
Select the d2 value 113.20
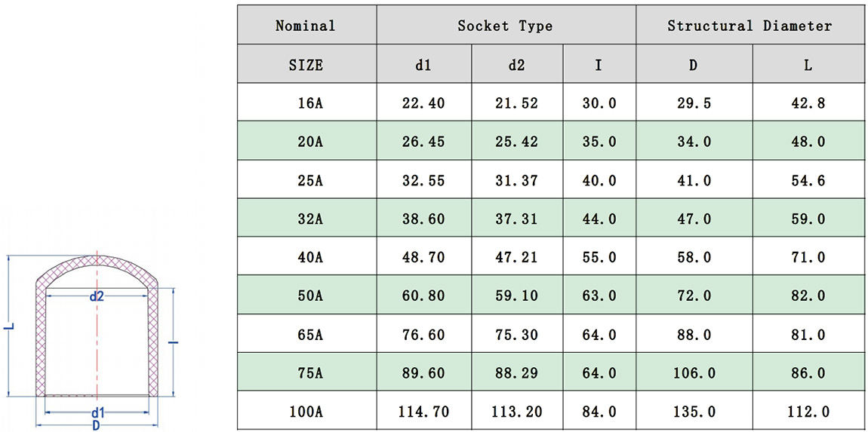(516, 412)
